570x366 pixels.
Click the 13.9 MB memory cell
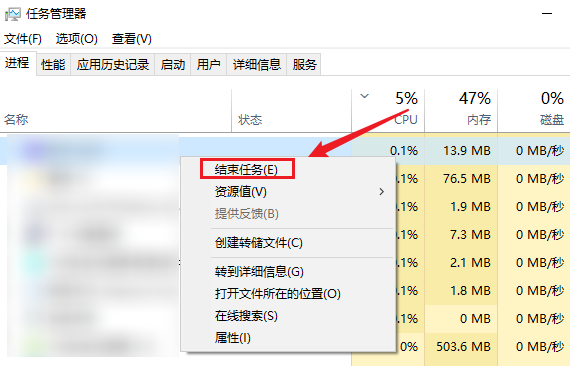click(x=461, y=150)
